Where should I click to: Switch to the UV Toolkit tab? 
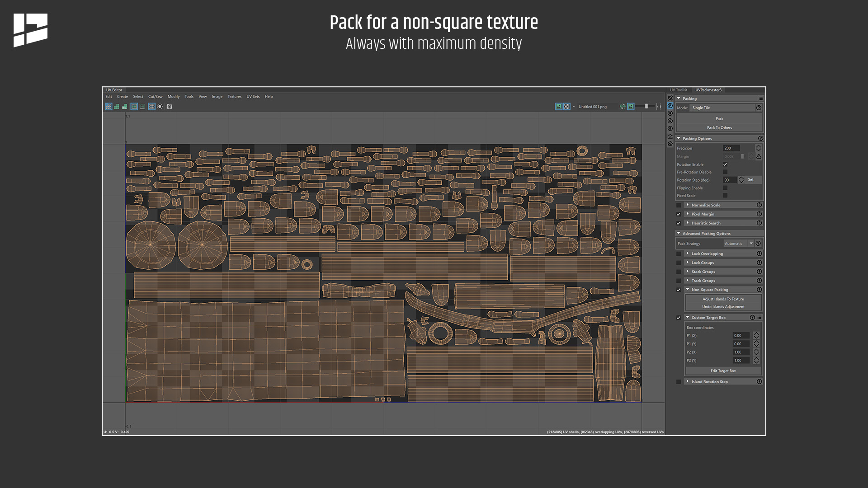pos(679,90)
